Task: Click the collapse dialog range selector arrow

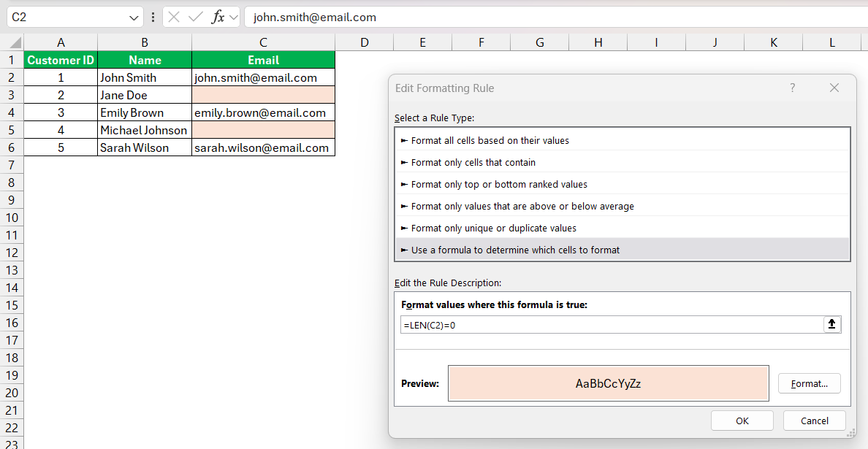Action: tap(831, 325)
